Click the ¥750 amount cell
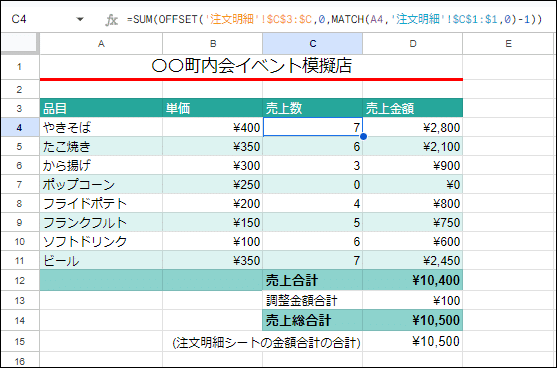 412,222
